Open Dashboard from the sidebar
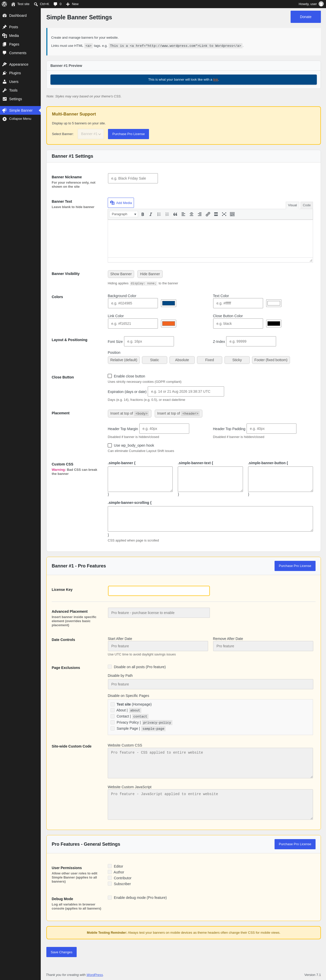Screen dimensions: 326x980 pos(20,16)
